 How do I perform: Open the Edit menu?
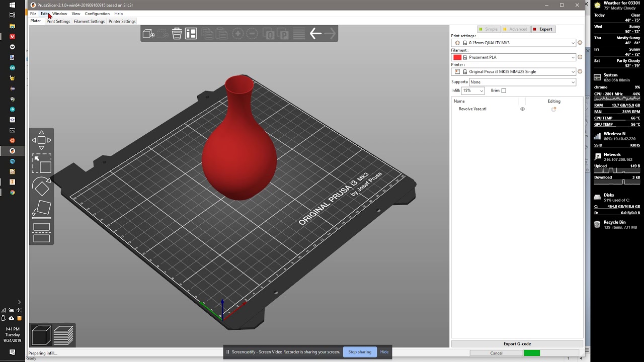(44, 14)
